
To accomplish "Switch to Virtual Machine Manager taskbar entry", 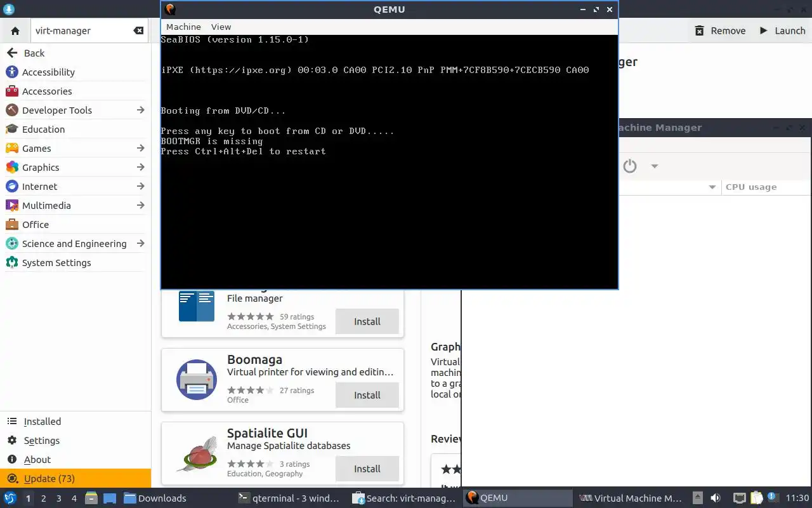I will tap(631, 498).
